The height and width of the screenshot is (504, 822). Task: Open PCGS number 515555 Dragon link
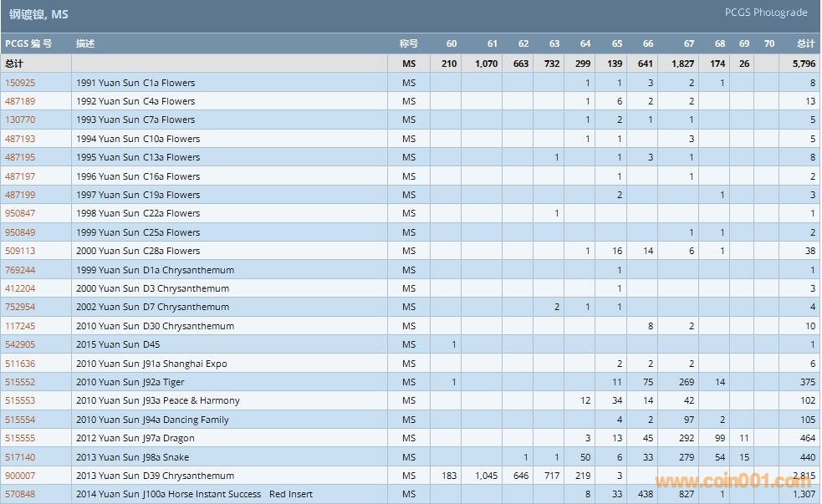coord(20,438)
